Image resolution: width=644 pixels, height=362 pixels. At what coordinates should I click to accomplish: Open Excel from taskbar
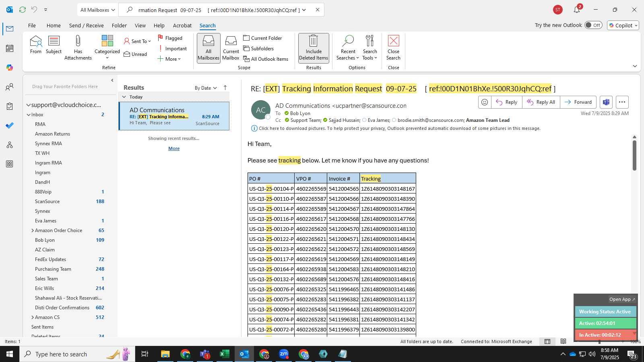[x=224, y=354]
